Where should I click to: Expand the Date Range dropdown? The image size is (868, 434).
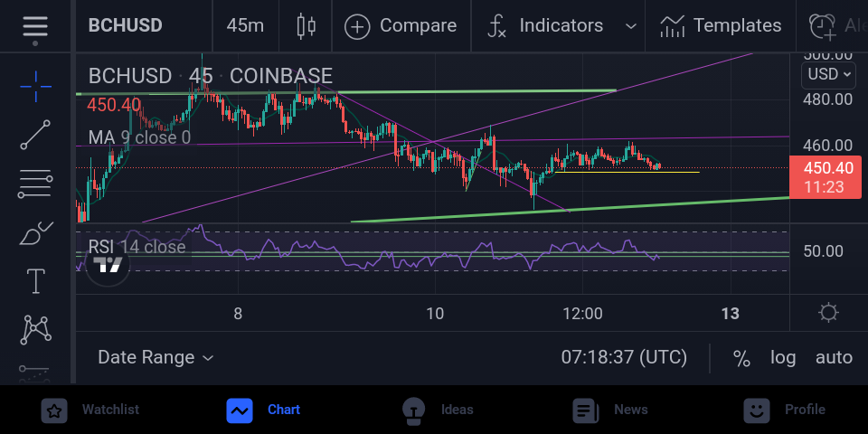156,358
